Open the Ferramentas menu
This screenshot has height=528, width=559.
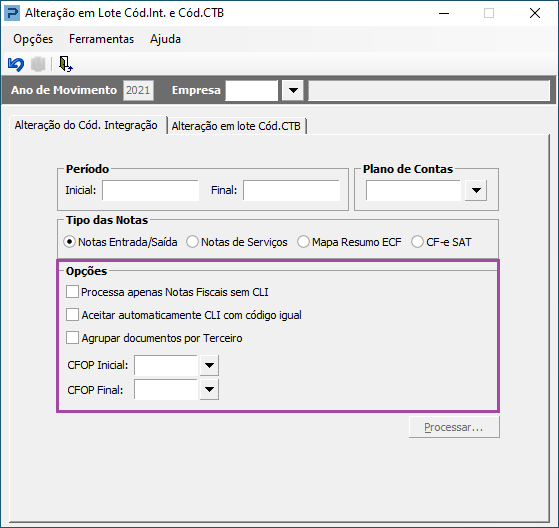click(101, 39)
